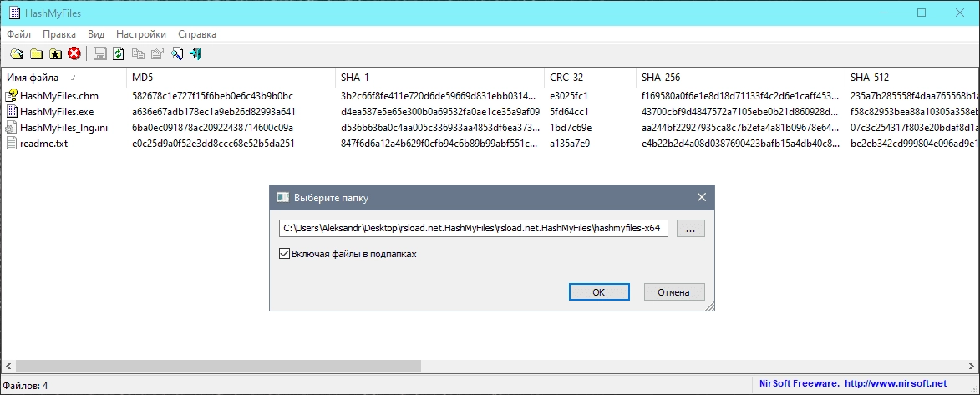
Task: Click the Refresh icon with green arrows
Action: (x=118, y=53)
